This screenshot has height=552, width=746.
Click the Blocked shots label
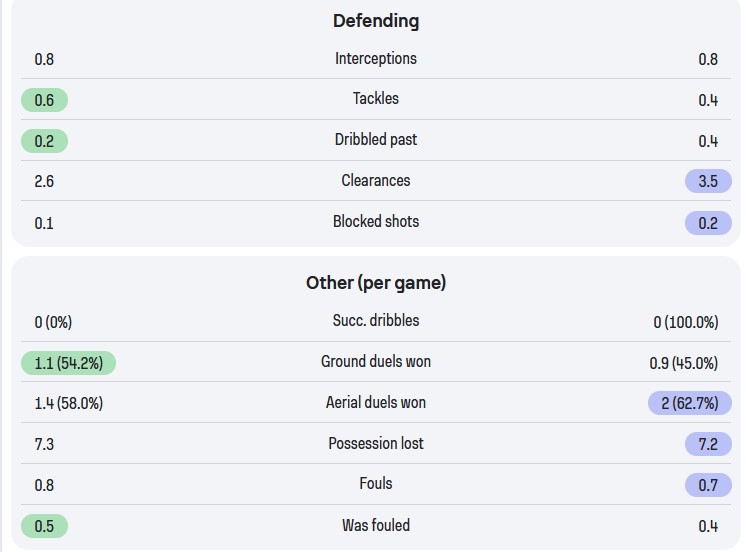[376, 221]
